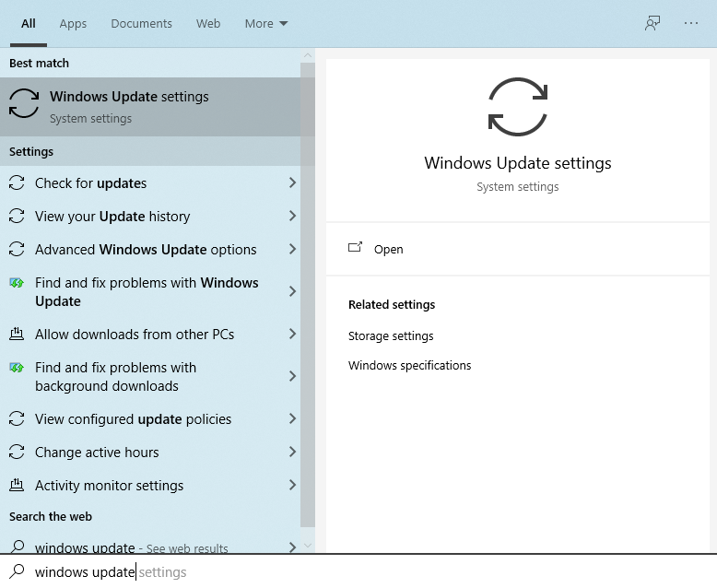
Task: Expand the View your Update history arrow
Action: click(293, 216)
